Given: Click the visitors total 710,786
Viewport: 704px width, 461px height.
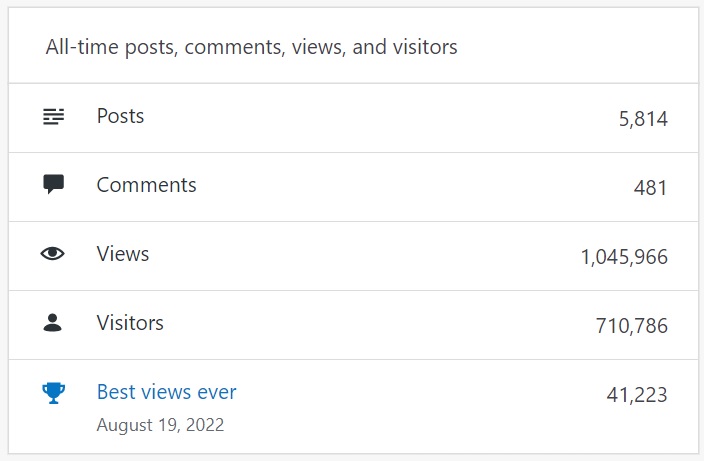Looking at the screenshot, I should click(x=631, y=326).
